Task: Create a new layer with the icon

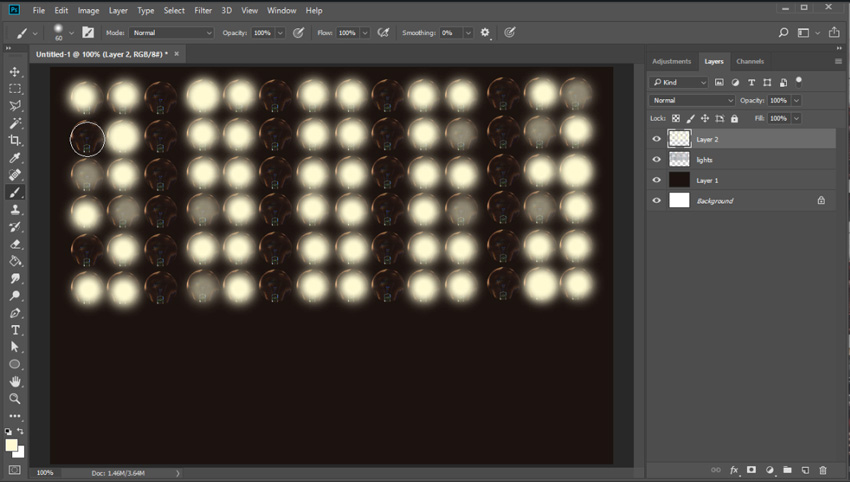Action: pos(805,469)
